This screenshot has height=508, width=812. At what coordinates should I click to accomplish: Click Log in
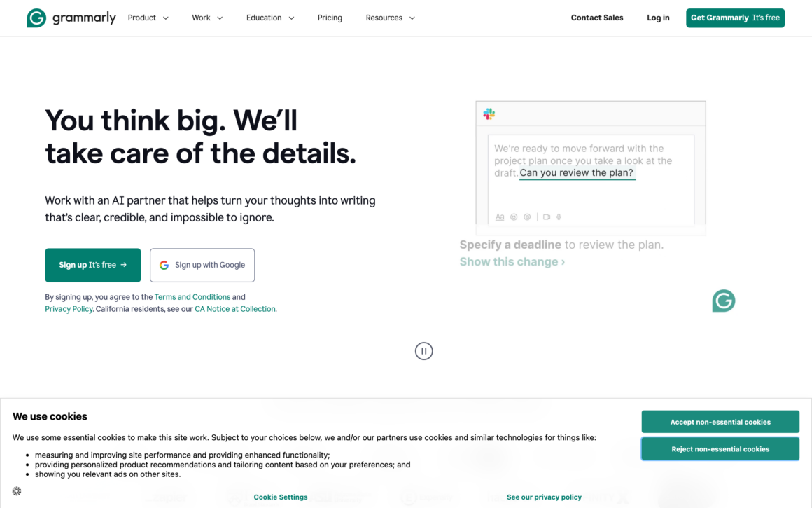[x=658, y=18]
